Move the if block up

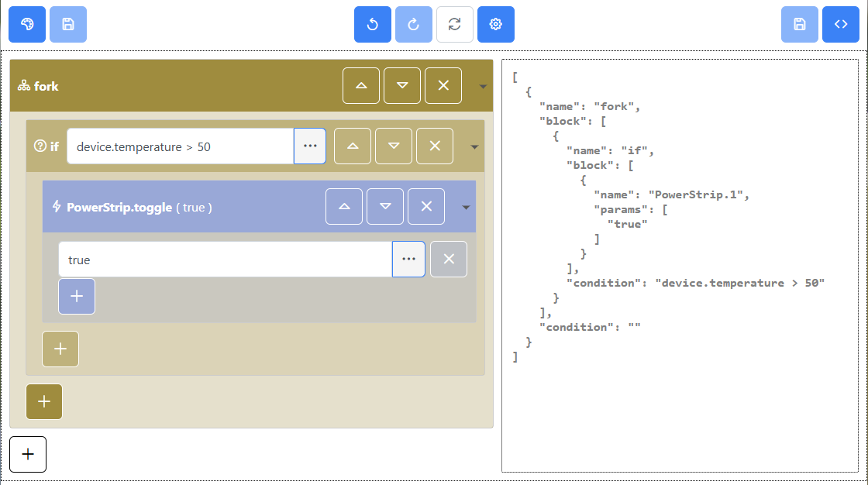[353, 146]
